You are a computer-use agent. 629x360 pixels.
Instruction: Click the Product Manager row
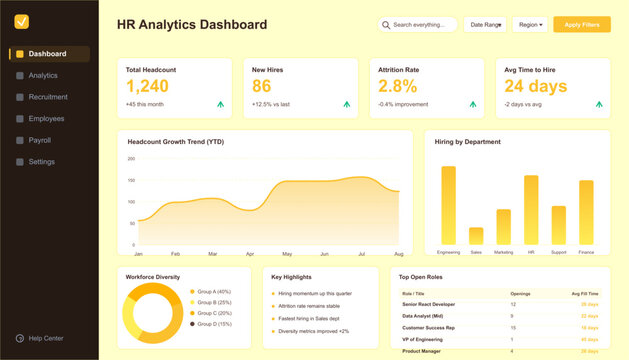(500, 351)
